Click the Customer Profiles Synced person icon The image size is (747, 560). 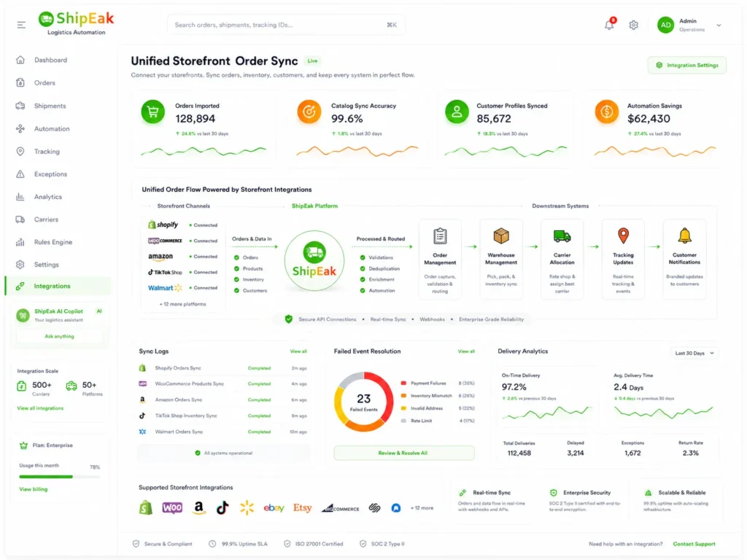457,112
